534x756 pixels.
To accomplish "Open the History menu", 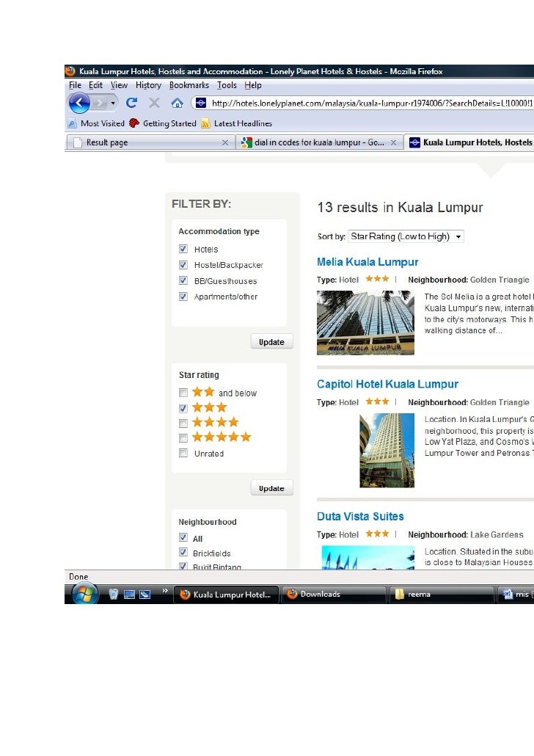I will [148, 85].
